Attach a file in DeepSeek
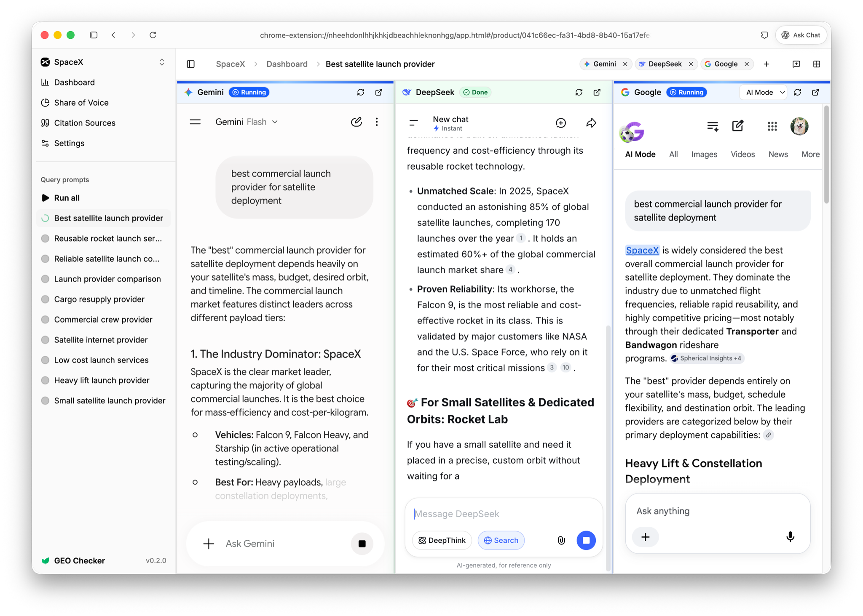This screenshot has width=863, height=616. pos(561,540)
